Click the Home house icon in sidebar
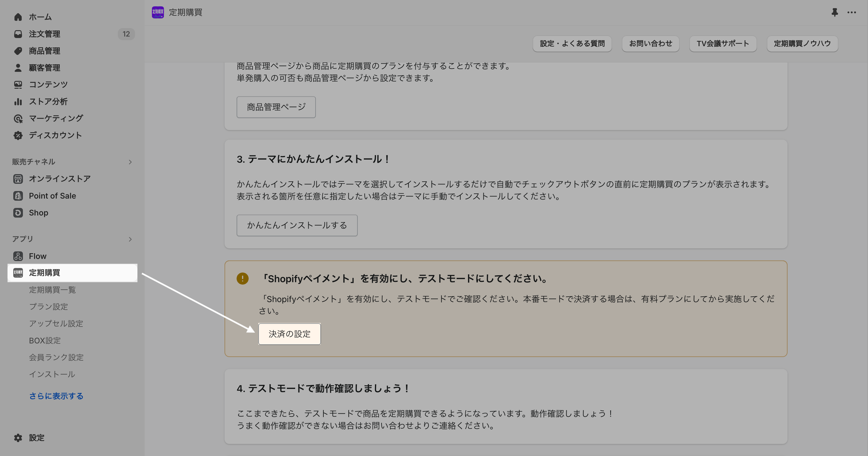Viewport: 868px width, 456px height. [18, 17]
